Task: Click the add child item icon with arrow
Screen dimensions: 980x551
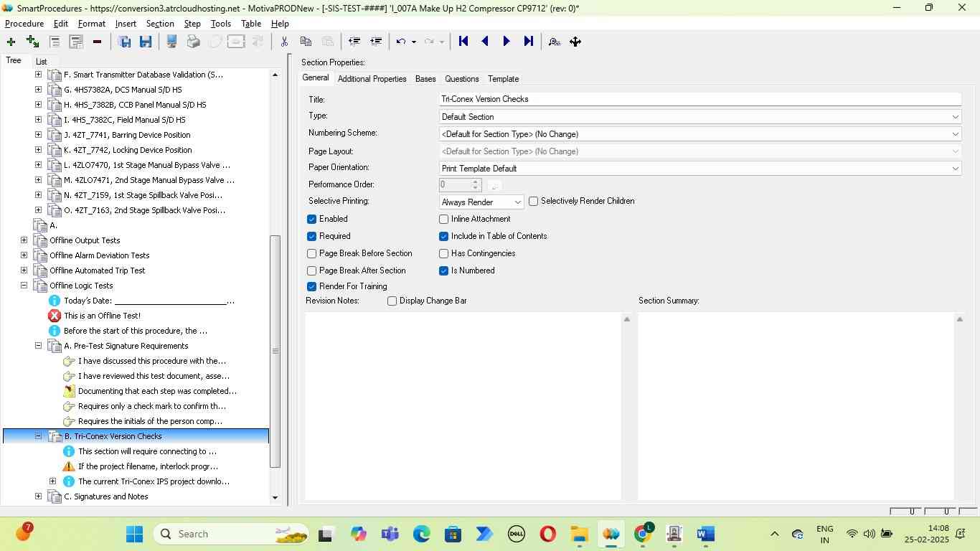Action: click(32, 42)
